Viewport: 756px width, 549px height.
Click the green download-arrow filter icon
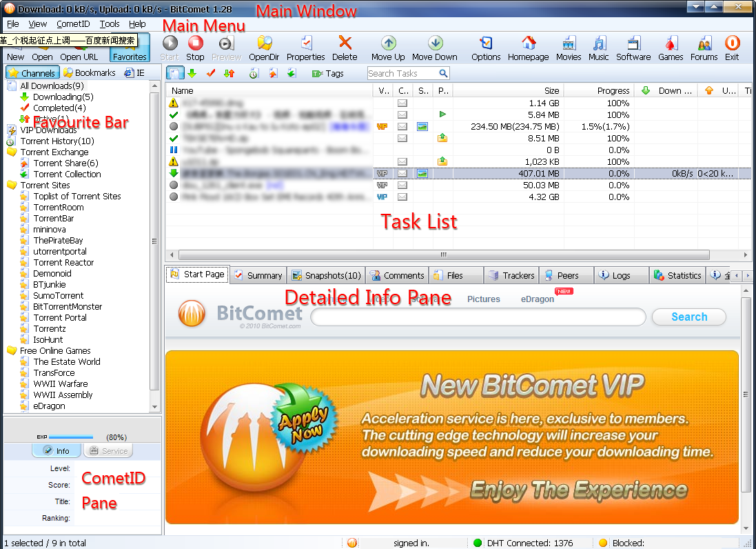tap(192, 73)
